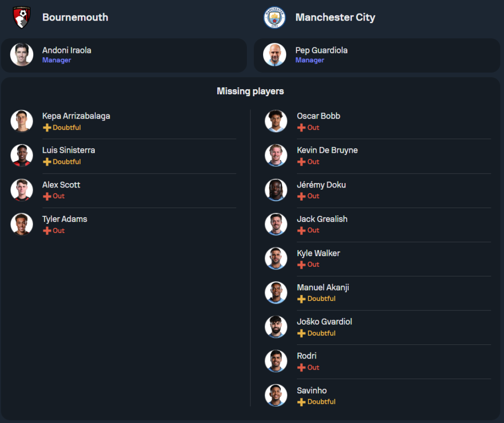The height and width of the screenshot is (423, 504).
Task: Click the Bournemouth team name
Action: [75, 17]
